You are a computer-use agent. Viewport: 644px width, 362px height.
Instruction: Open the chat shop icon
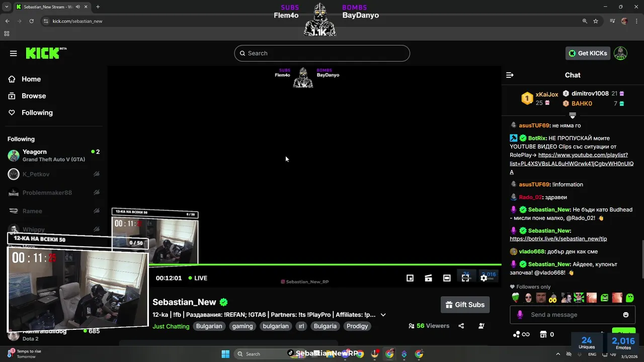click(543, 334)
